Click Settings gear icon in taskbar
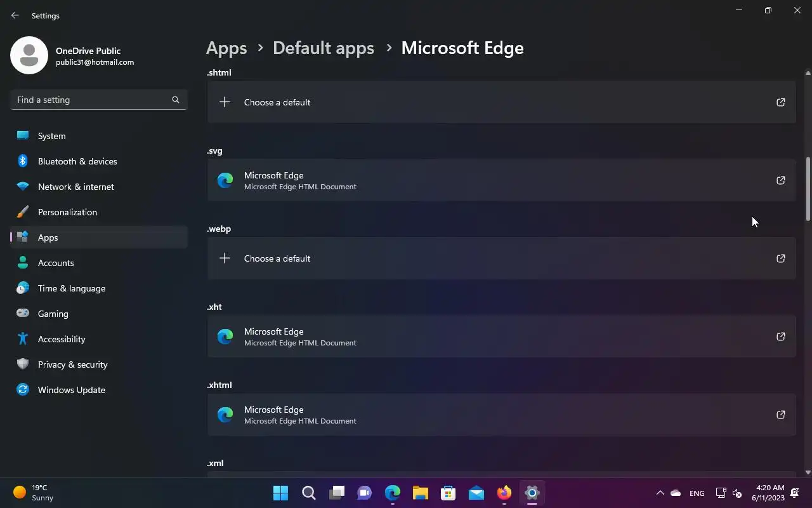Image resolution: width=812 pixels, height=508 pixels. coord(532,493)
